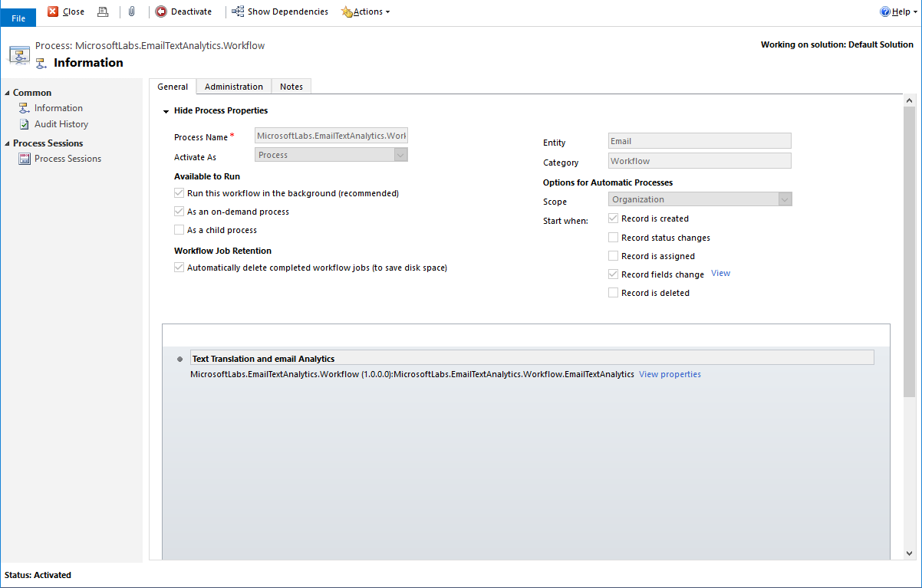Toggle Run this workflow in background checkbox
Viewport: 922px width, 588px height.
[179, 193]
